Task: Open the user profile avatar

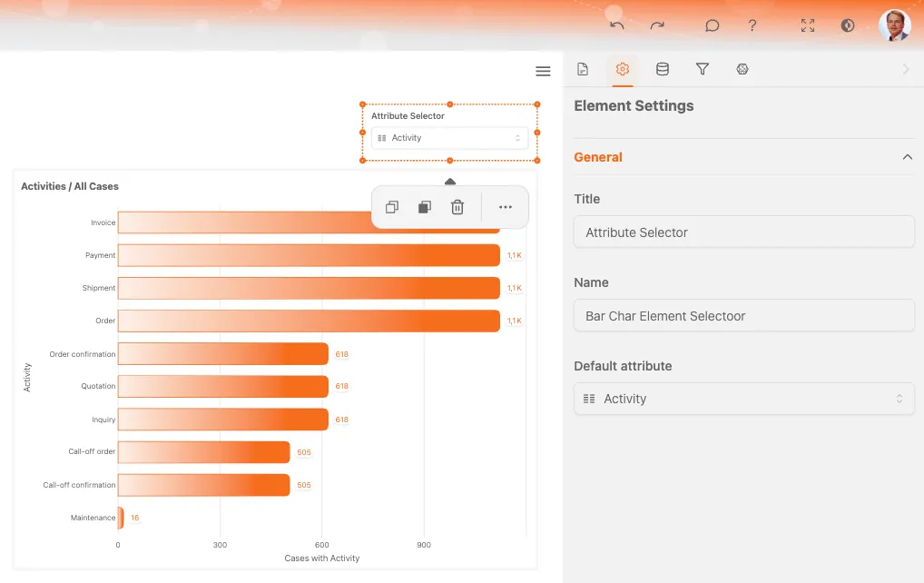Action: (894, 25)
